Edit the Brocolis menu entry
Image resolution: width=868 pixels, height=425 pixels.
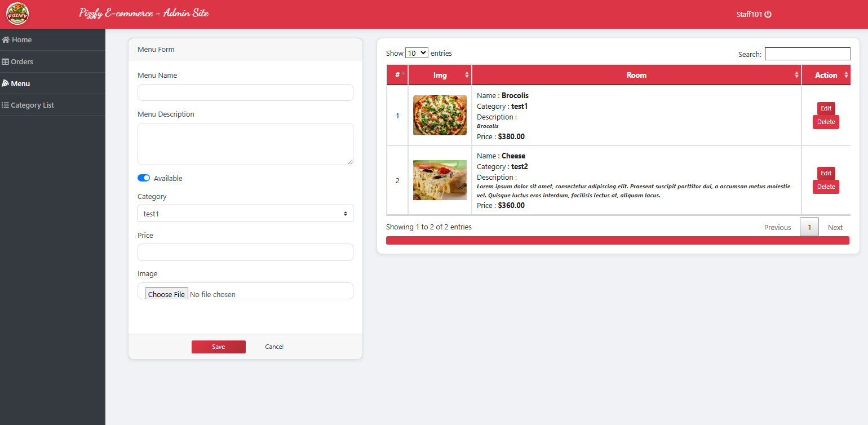826,108
